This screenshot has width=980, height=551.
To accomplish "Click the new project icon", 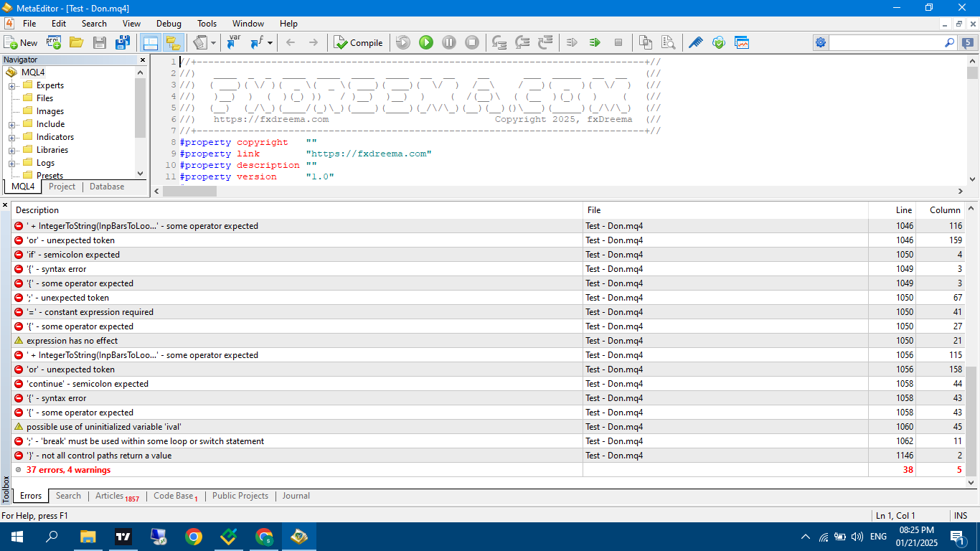I will tap(54, 43).
